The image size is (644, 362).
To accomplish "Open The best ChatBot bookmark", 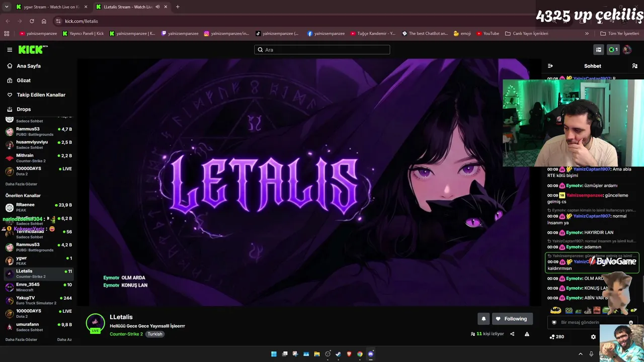I will 425,34.
